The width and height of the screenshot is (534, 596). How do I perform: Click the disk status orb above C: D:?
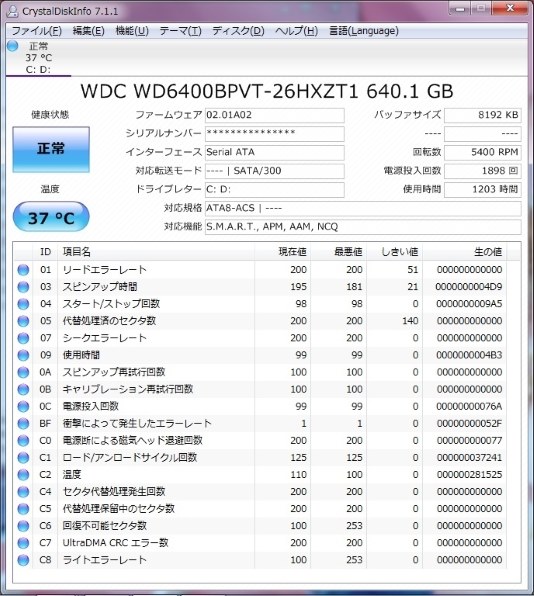[x=13, y=46]
